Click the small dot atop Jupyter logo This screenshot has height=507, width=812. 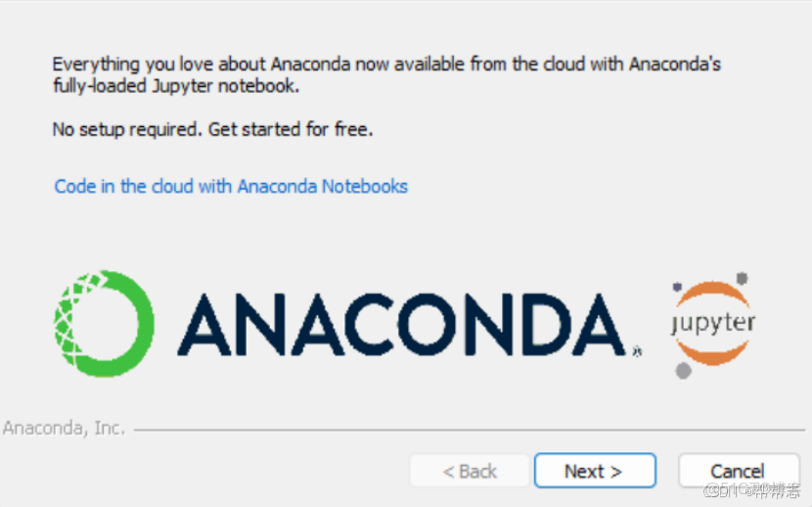(x=743, y=278)
